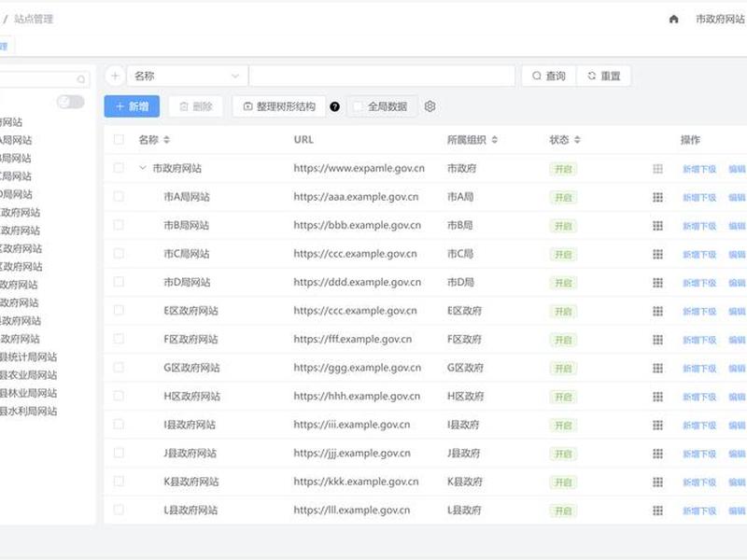Sort by 状态 column arrows
Screen dimensions: 747x560
[577, 140]
